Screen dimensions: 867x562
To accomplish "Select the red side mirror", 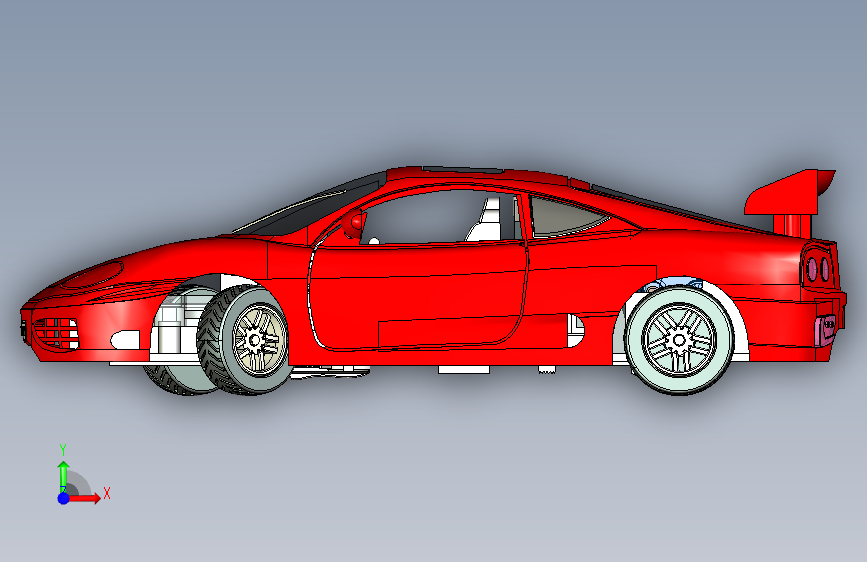I will click(x=354, y=223).
